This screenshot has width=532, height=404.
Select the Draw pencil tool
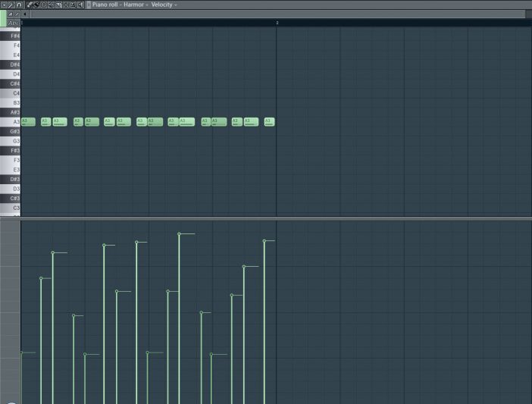pos(30,5)
